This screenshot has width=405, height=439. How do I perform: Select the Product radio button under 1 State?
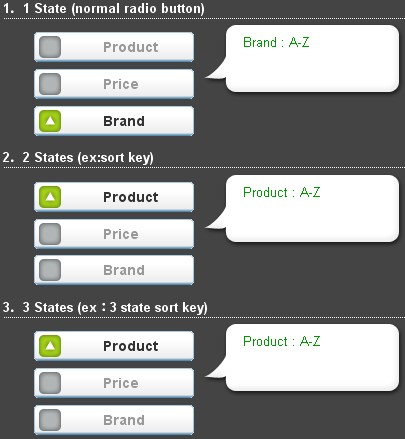[x=114, y=47]
